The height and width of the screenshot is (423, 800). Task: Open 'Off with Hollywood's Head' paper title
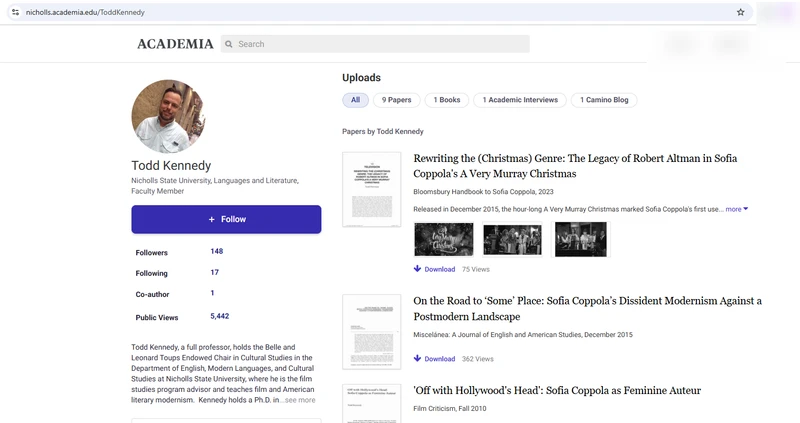pyautogui.click(x=557, y=391)
